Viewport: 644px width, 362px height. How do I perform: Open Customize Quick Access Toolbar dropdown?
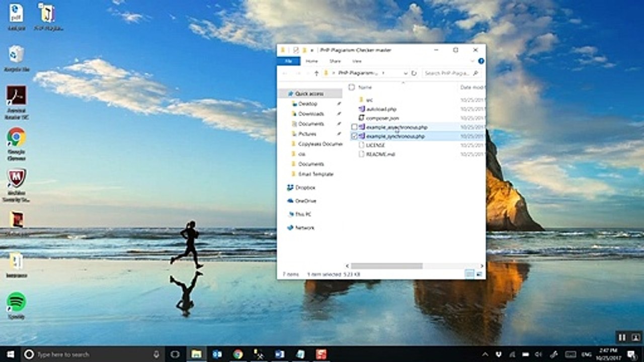click(312, 50)
